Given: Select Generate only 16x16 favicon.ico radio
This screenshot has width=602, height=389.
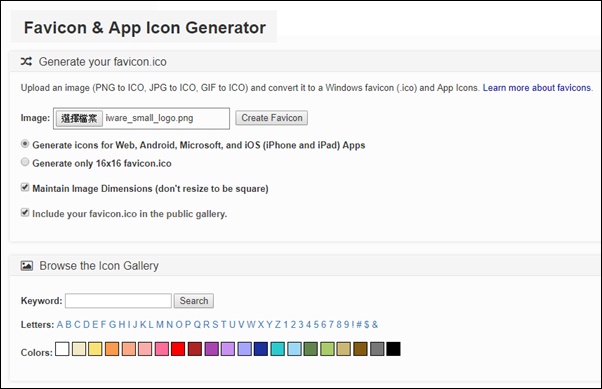Looking at the screenshot, I should coord(25,162).
